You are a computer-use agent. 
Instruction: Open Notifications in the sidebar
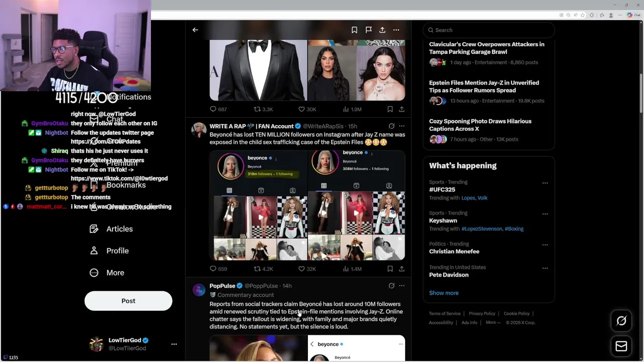(121, 97)
